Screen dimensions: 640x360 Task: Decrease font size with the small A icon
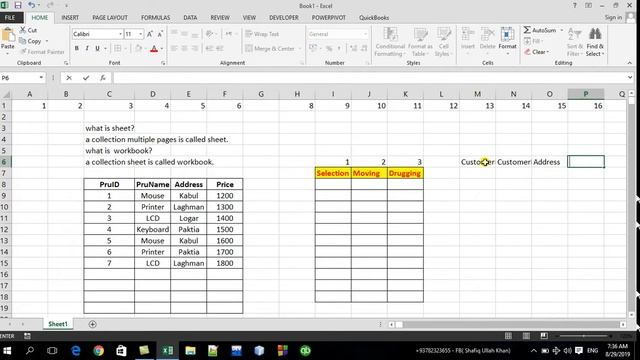tap(160, 34)
